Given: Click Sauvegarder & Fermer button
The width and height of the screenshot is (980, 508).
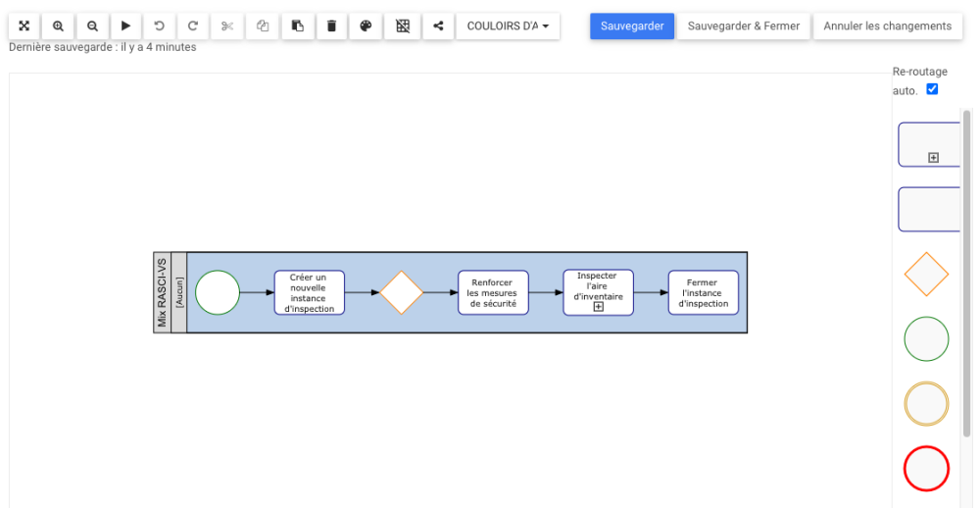Looking at the screenshot, I should tap(744, 26).
